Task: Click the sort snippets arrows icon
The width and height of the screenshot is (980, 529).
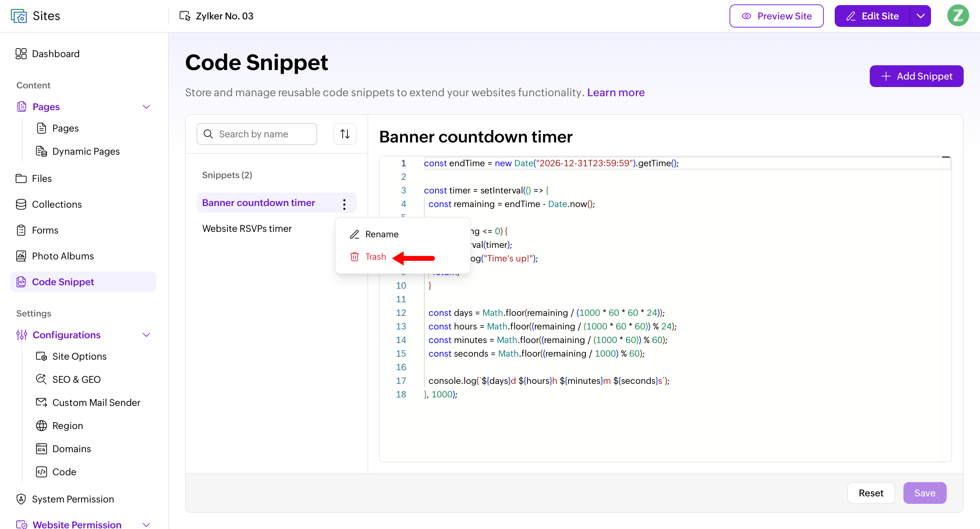Action: [x=345, y=134]
